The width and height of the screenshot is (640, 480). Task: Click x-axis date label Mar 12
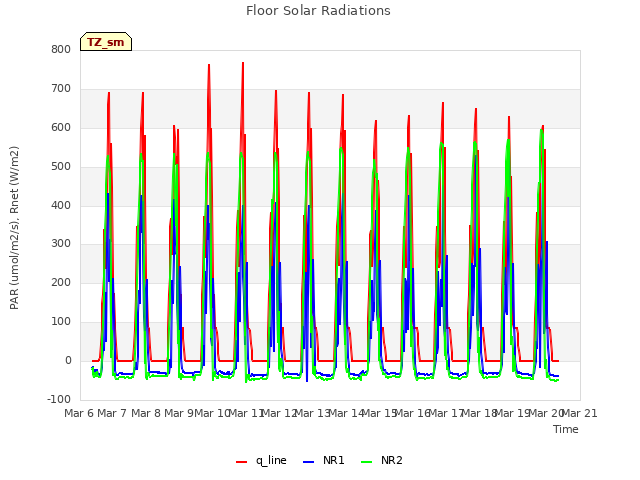279,413
